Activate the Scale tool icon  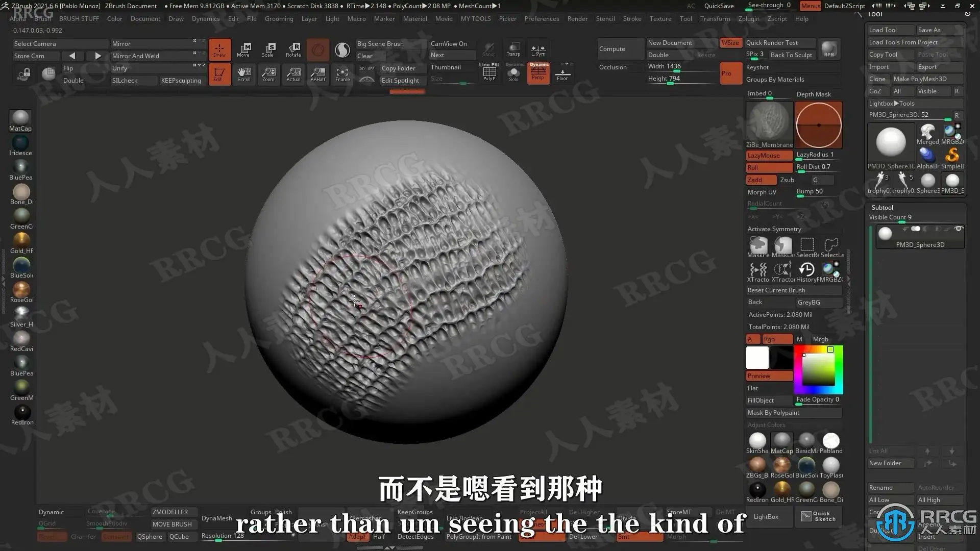[x=268, y=49]
